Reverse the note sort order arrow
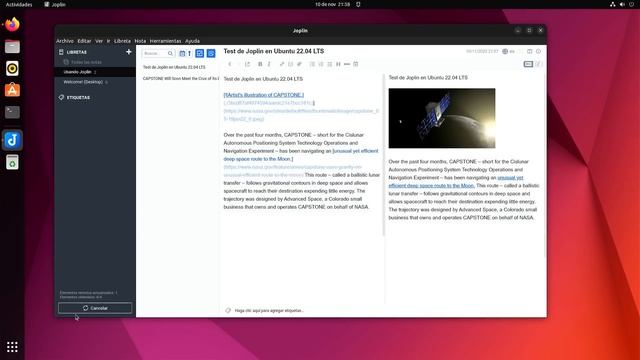 [x=189, y=53]
